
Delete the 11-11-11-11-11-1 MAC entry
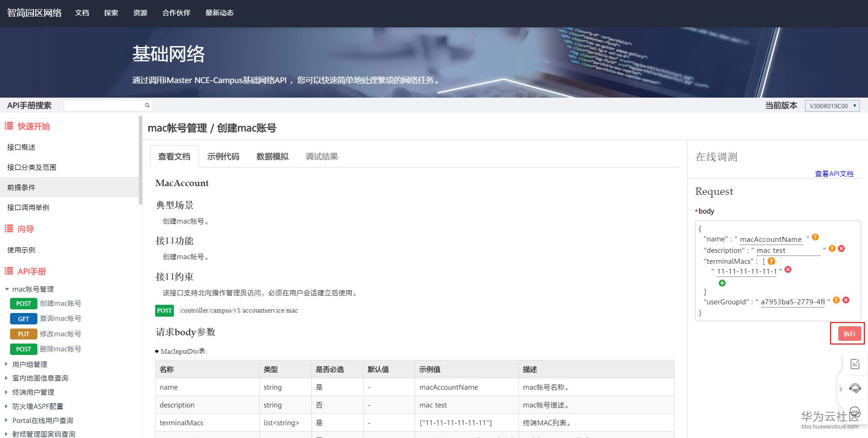pos(788,270)
